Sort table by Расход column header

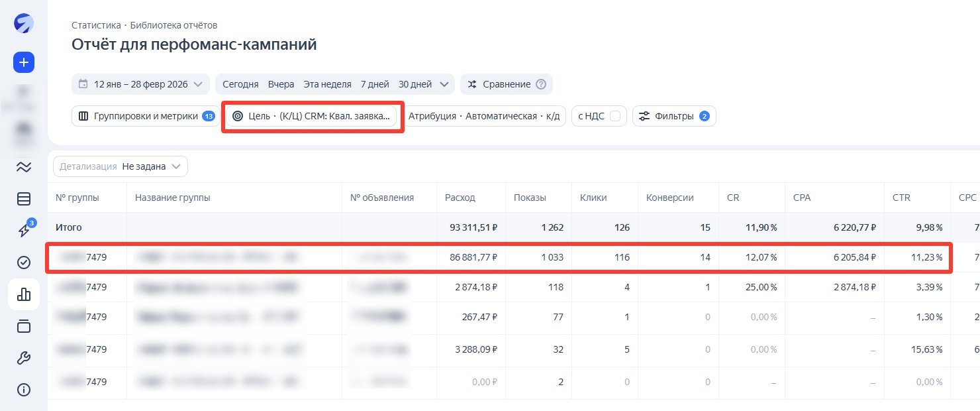460,198
